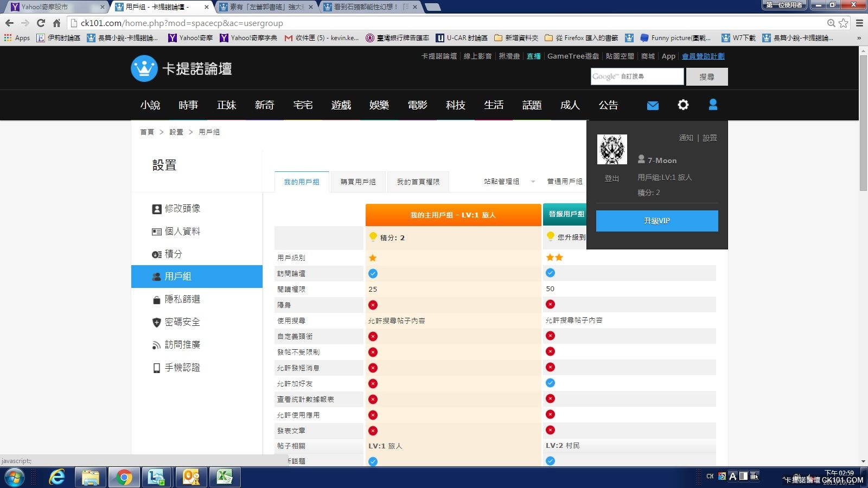Open the browser home icon

tap(56, 23)
